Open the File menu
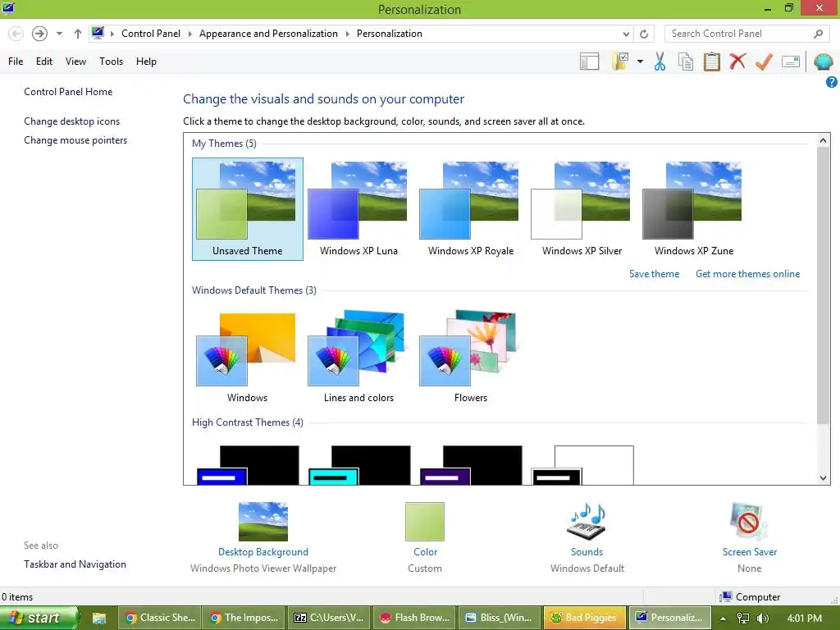This screenshot has width=840, height=630. (x=16, y=61)
